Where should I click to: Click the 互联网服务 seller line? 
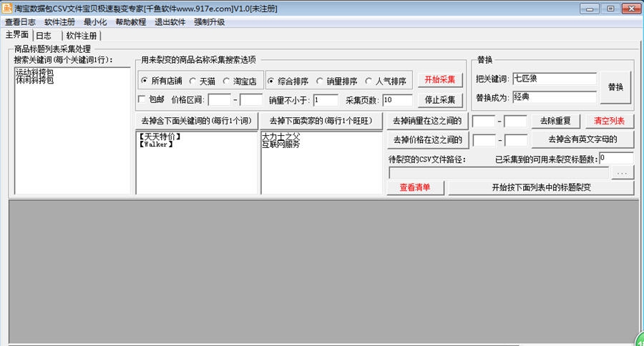pyautogui.click(x=281, y=144)
